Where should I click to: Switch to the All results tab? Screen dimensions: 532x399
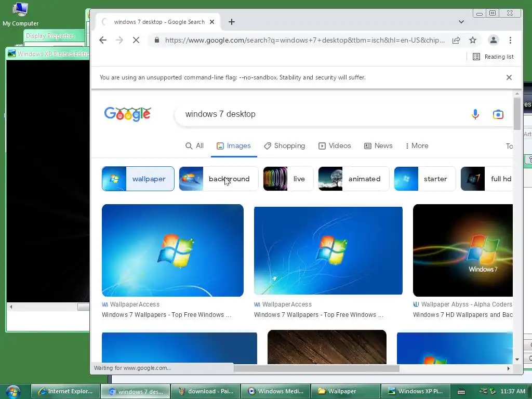tap(194, 146)
